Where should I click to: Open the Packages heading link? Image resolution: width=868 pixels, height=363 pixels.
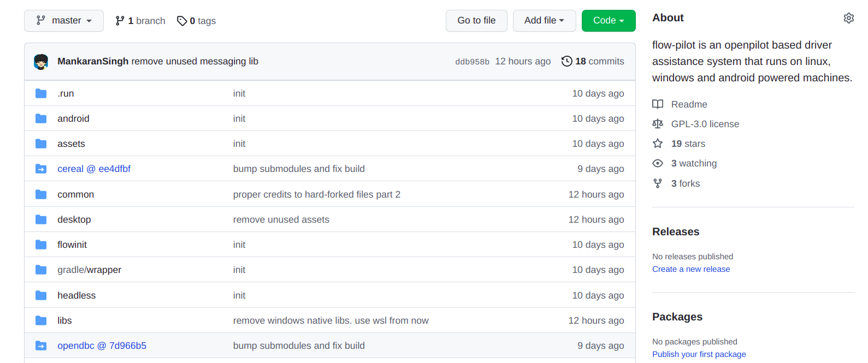point(677,317)
